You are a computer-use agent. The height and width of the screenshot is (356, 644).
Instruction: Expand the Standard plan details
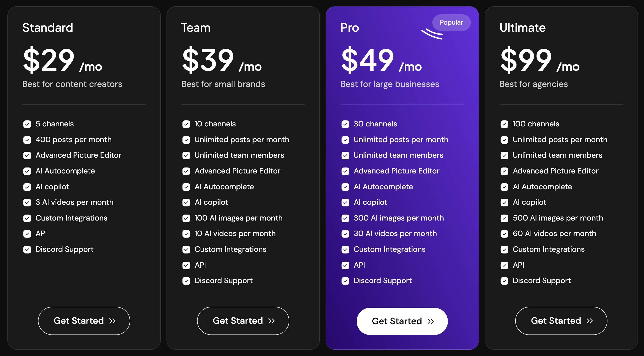[84, 175]
